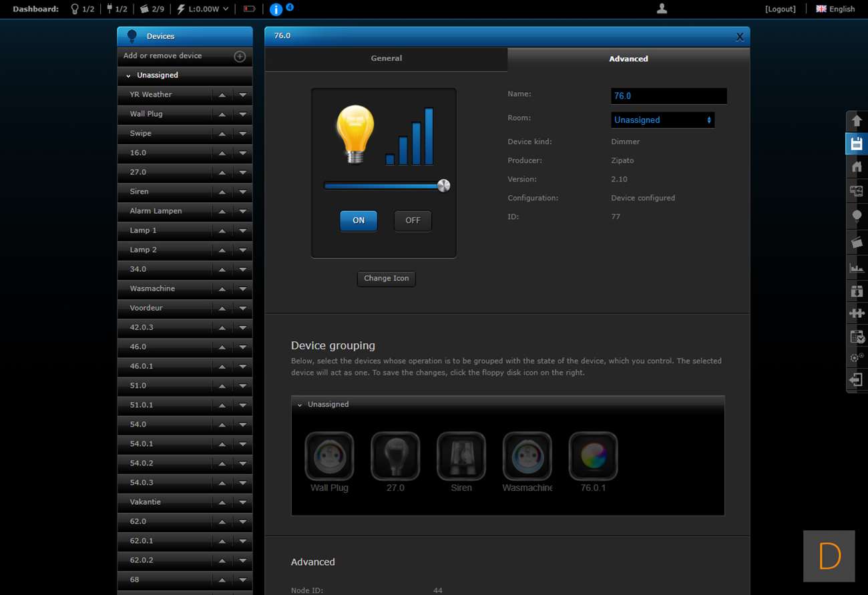Close the 76.0 device panel
Screen dimensions: 868x595
click(x=740, y=37)
